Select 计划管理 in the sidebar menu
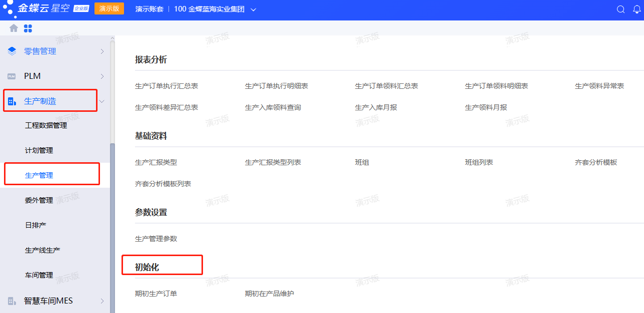 pos(40,150)
